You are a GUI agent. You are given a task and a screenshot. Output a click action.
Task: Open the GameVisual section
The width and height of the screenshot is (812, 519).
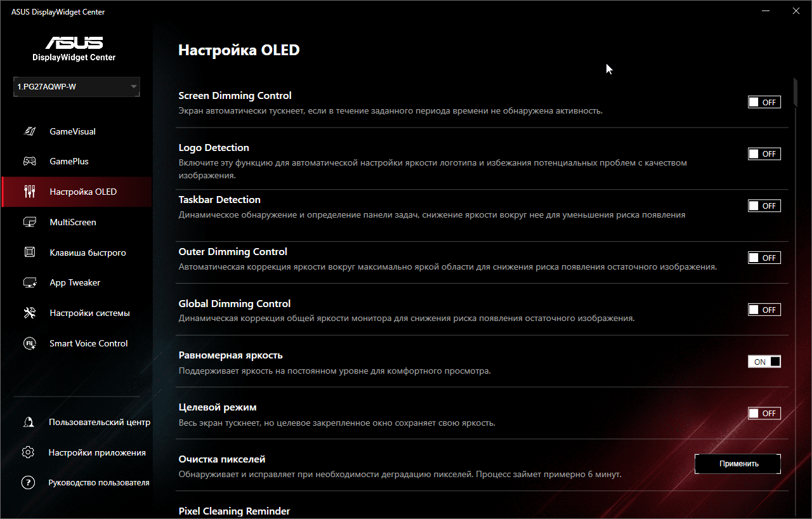(76, 131)
